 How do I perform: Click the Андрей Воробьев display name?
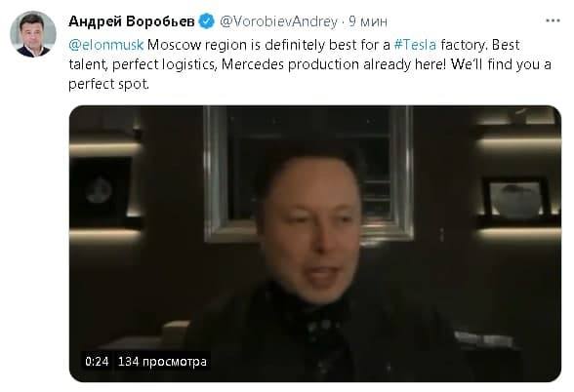132,21
